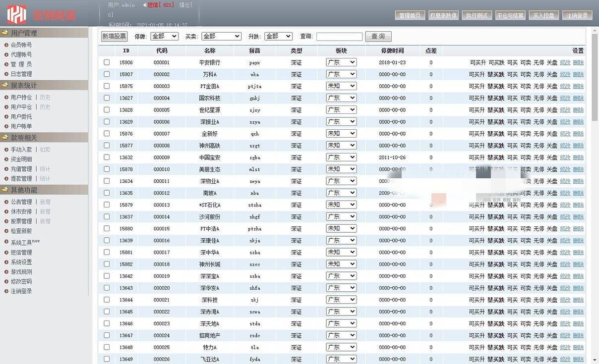Click the arrow icon next to 资金明细
The width and height of the screenshot is (599, 364).
[x=6, y=158]
